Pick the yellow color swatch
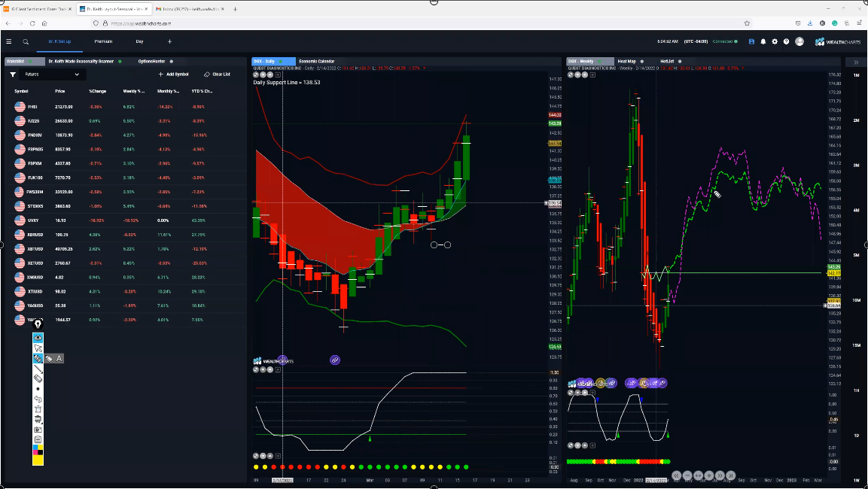The width and height of the screenshot is (868, 489). pyautogui.click(x=38, y=460)
